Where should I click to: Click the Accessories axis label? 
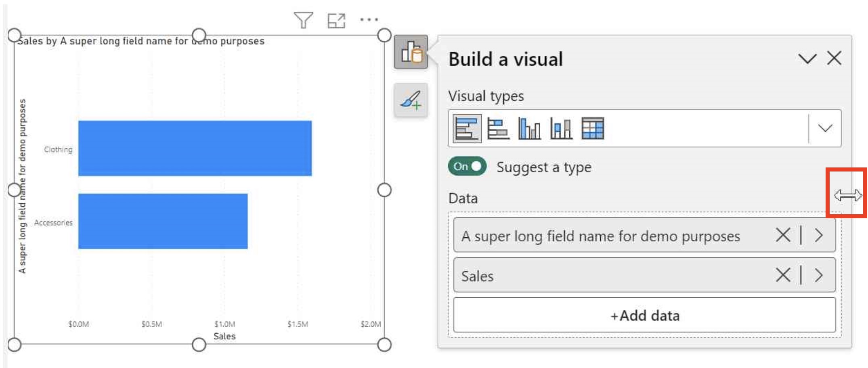coord(53,223)
